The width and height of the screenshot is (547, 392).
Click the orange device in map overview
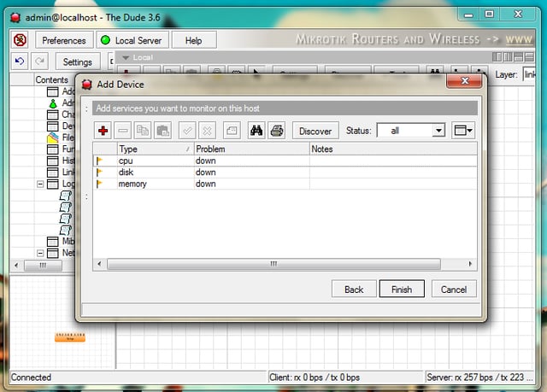[x=70, y=337]
